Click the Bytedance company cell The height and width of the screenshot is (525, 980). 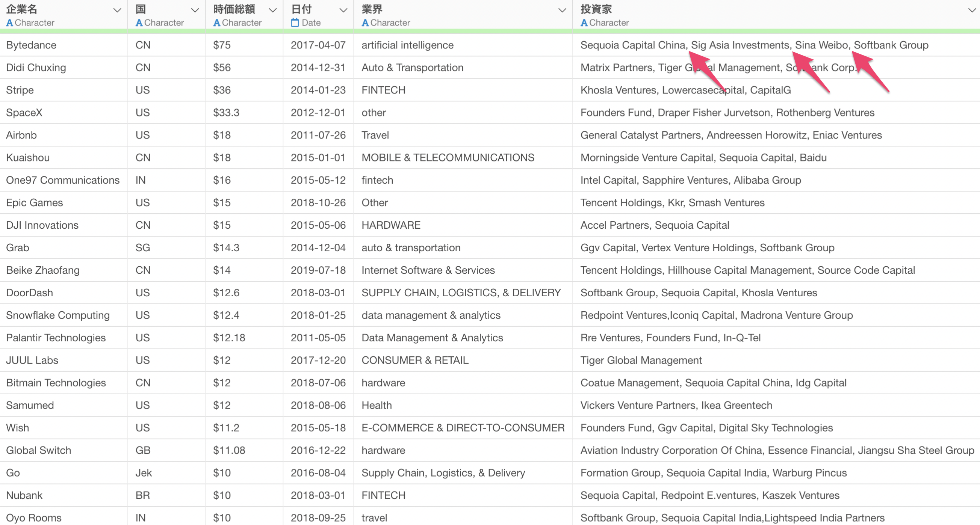point(64,45)
